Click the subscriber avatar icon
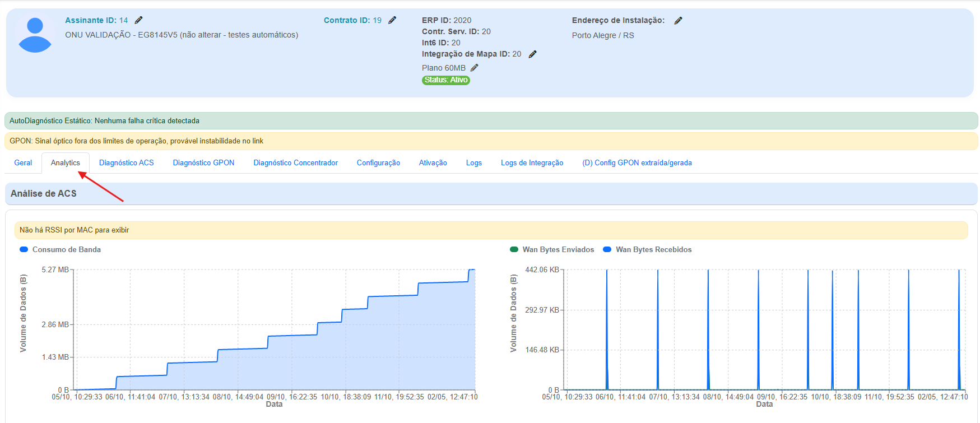The height and width of the screenshot is (423, 980). click(x=35, y=35)
